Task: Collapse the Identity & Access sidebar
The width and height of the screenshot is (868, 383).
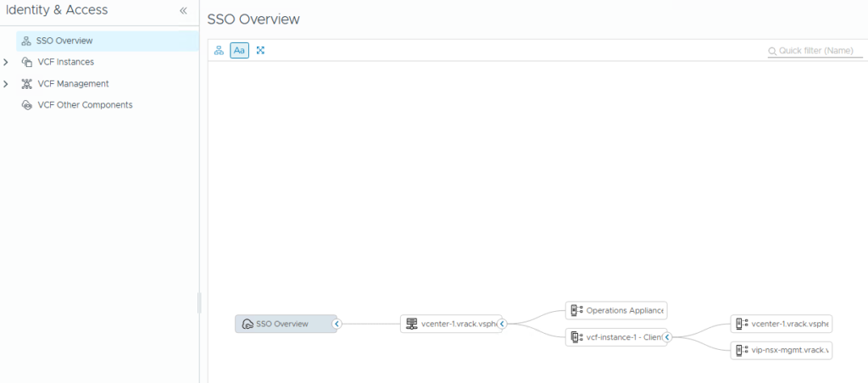Action: [183, 11]
